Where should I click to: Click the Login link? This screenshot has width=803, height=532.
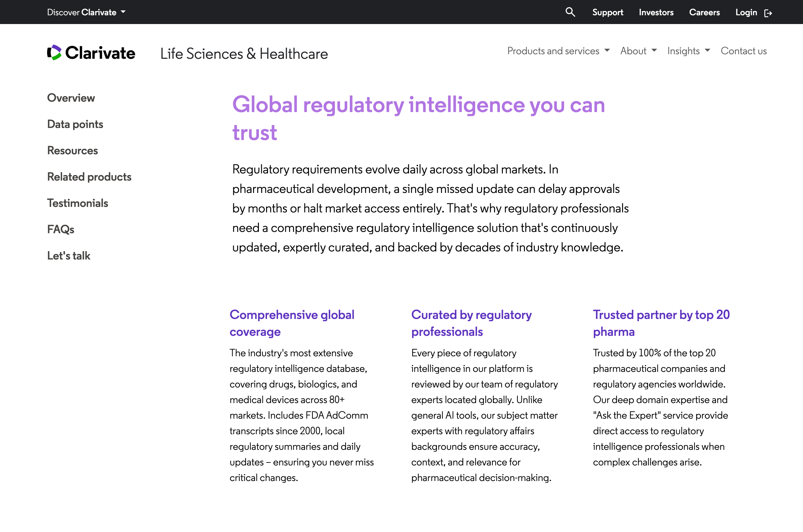click(x=746, y=12)
